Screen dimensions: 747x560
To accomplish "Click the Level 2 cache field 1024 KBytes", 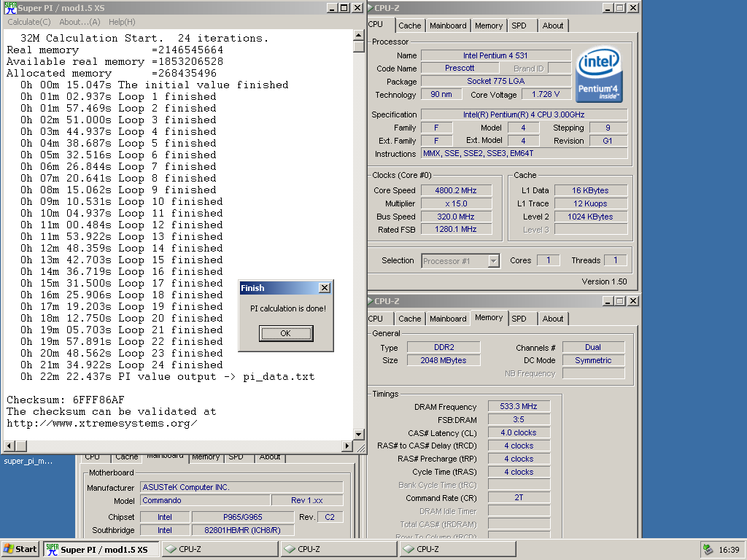I will [590, 217].
